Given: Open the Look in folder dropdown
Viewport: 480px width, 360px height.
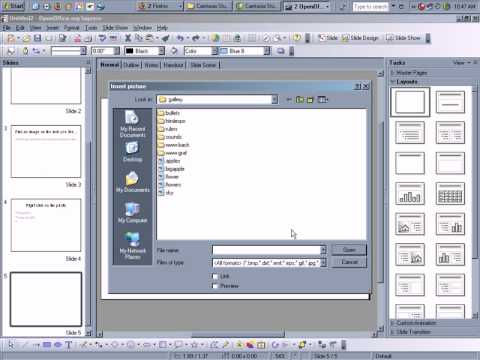Looking at the screenshot, I should (274, 99).
